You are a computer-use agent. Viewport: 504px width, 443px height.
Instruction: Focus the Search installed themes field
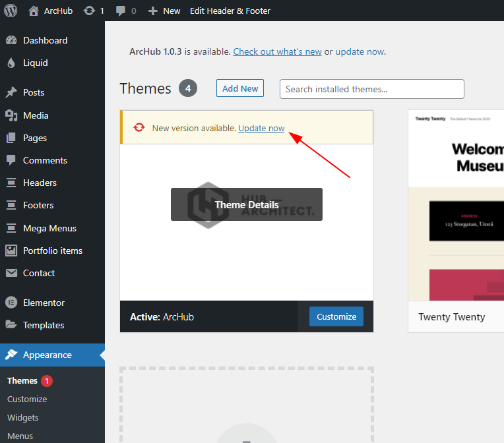(x=372, y=89)
